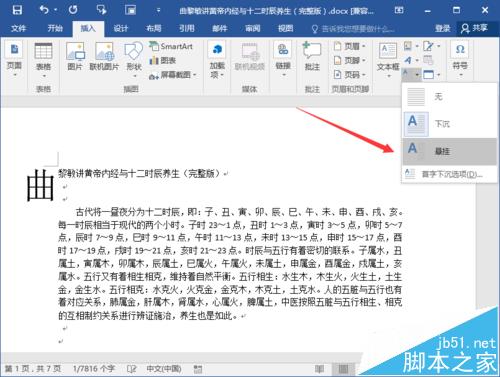
Task: Click 联机视频 online video button
Action: (249, 57)
